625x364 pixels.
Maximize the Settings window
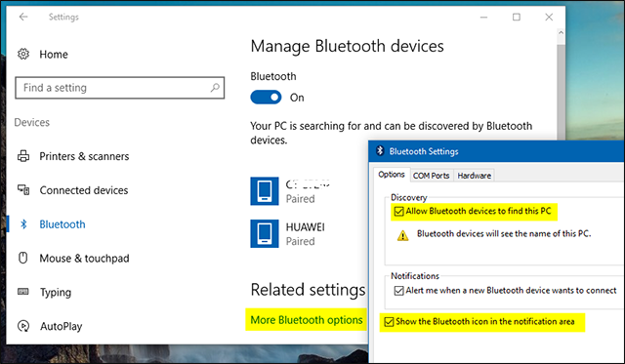517,17
